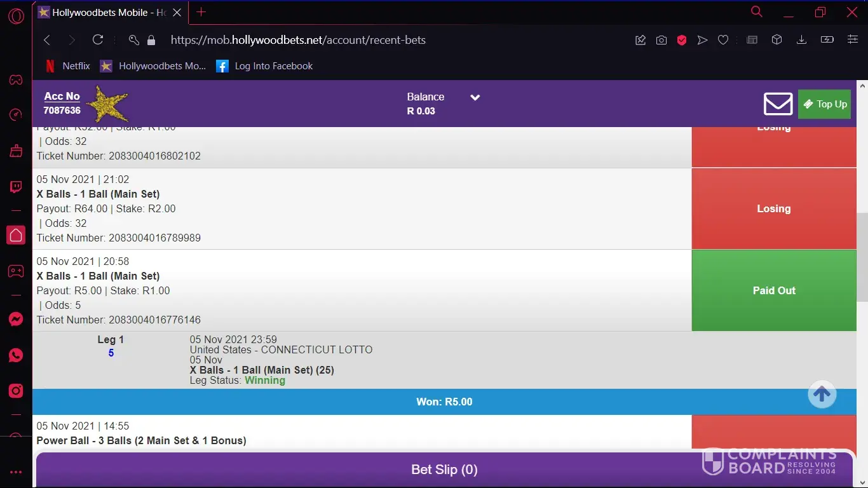The height and width of the screenshot is (488, 868).
Task: Go forward to the next page
Action: coord(72,40)
